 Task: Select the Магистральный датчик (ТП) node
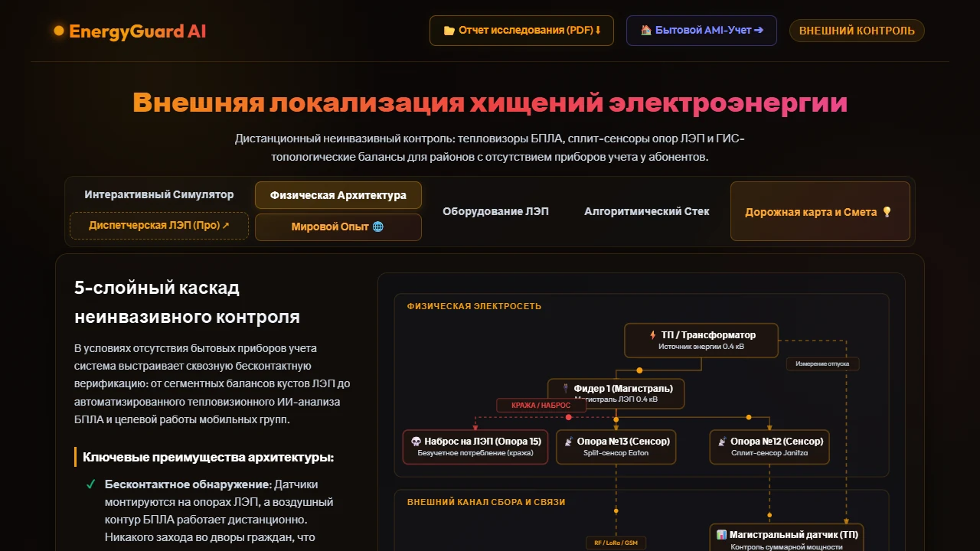[786, 538]
